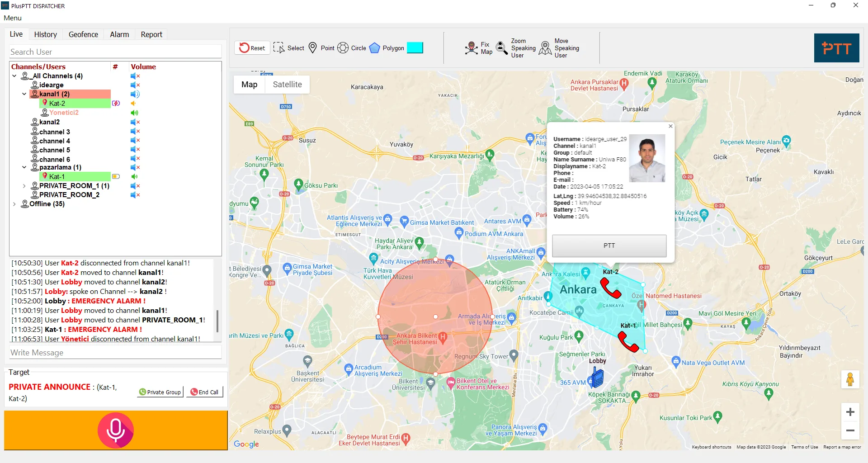The height and width of the screenshot is (463, 868).
Task: Unmute channel 4 volume
Action: click(135, 140)
